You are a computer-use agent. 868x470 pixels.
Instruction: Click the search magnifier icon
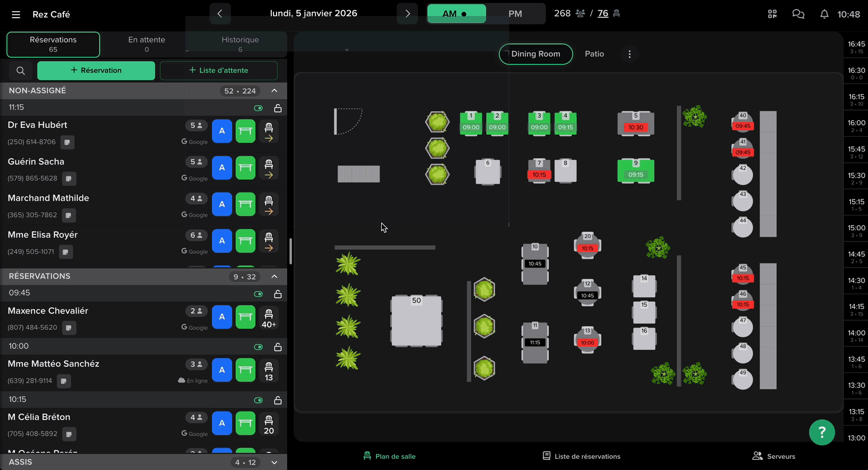click(x=21, y=70)
